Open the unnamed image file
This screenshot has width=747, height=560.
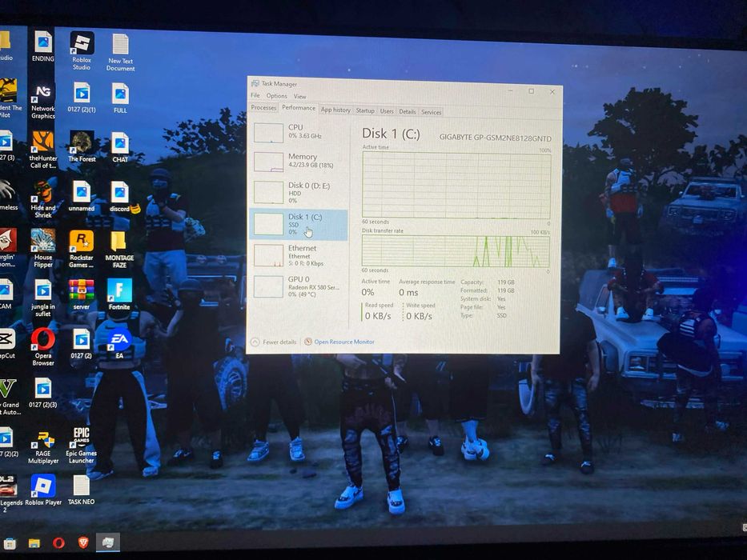click(82, 196)
